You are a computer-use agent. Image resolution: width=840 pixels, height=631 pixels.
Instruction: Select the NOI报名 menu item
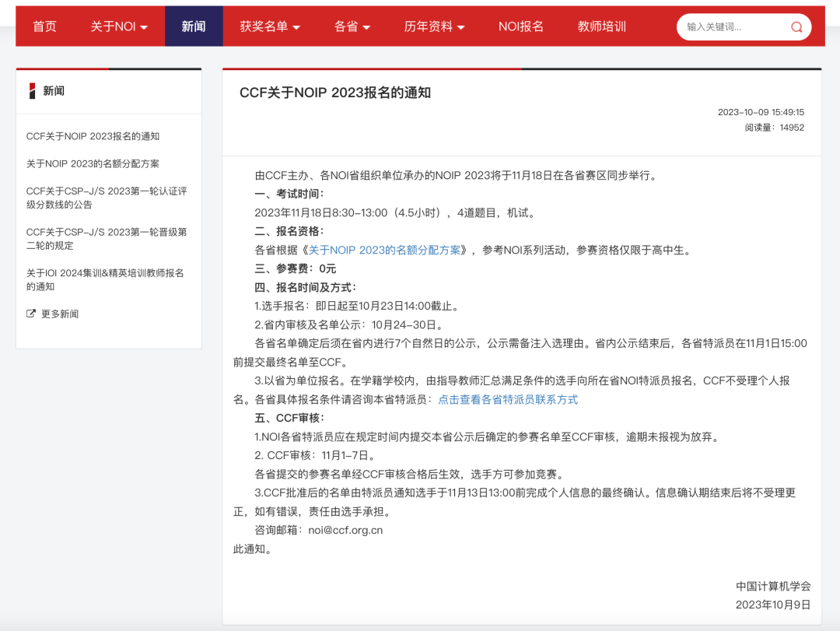tap(520, 26)
